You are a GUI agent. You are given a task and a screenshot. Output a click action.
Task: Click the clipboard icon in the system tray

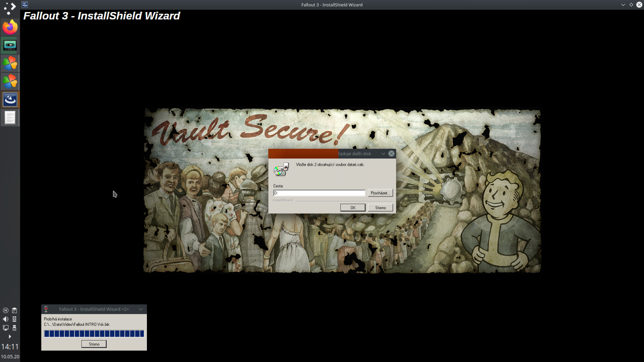(14, 310)
